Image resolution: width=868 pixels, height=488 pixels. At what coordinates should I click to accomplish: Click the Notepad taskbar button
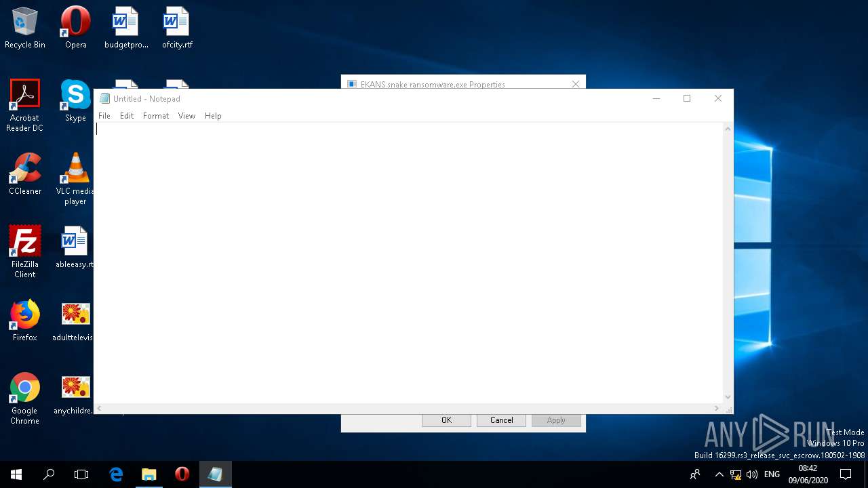(216, 474)
